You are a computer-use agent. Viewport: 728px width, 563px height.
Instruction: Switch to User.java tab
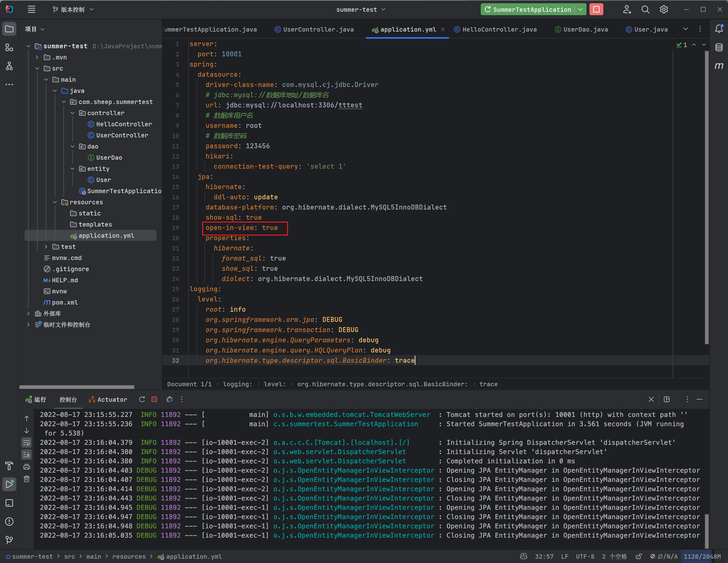point(647,29)
